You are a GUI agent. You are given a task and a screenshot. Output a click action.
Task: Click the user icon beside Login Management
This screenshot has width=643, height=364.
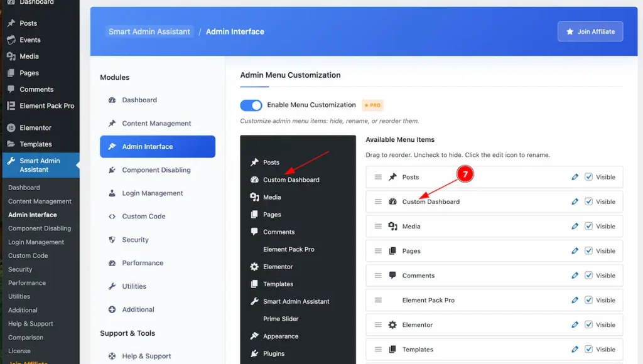(x=112, y=193)
